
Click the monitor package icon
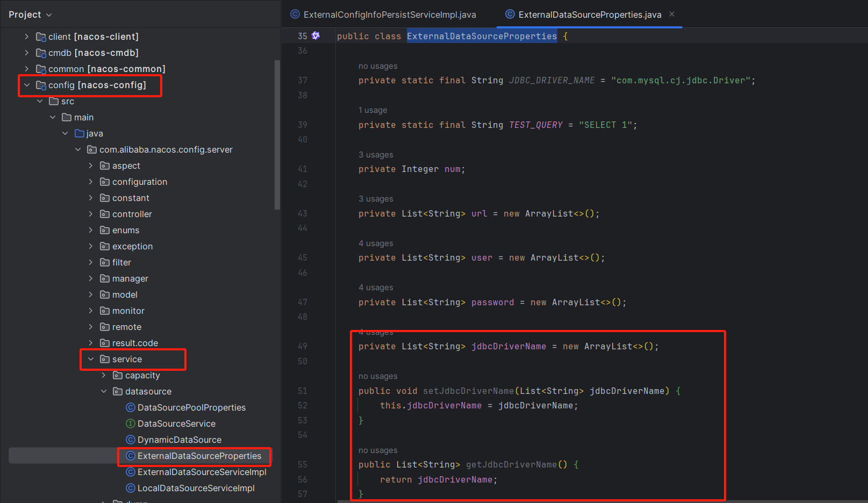105,311
